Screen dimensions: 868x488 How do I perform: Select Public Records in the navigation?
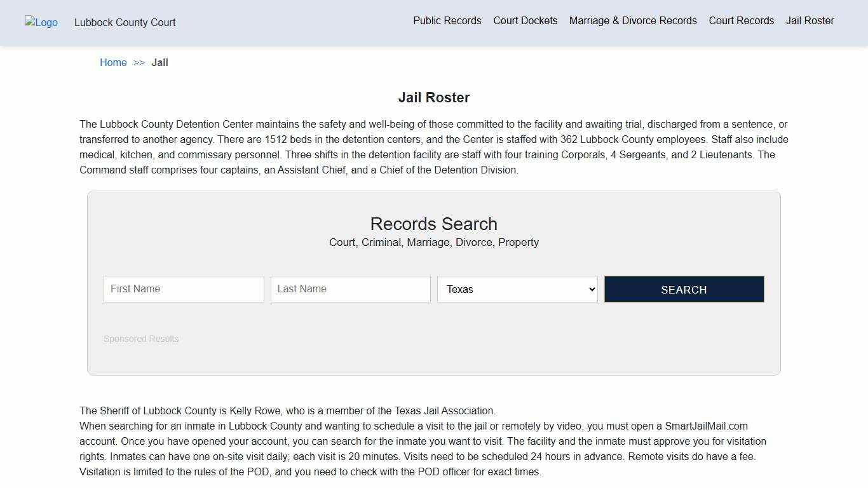447,20
